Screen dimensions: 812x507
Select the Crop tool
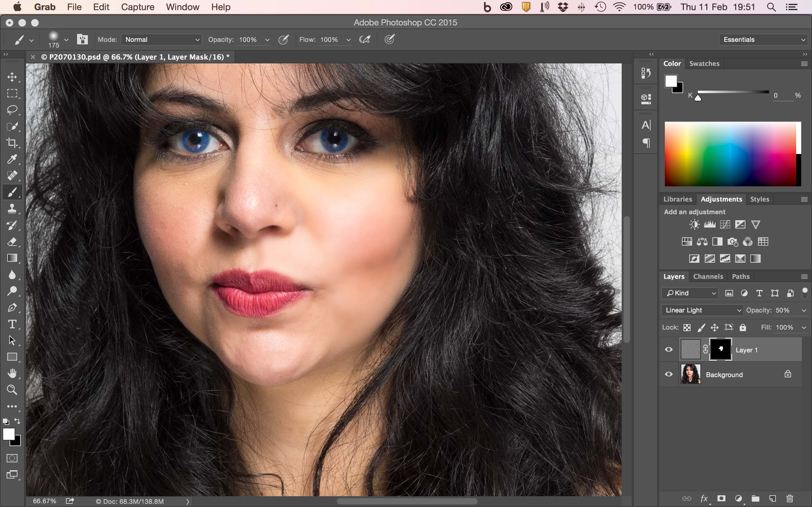[x=12, y=143]
